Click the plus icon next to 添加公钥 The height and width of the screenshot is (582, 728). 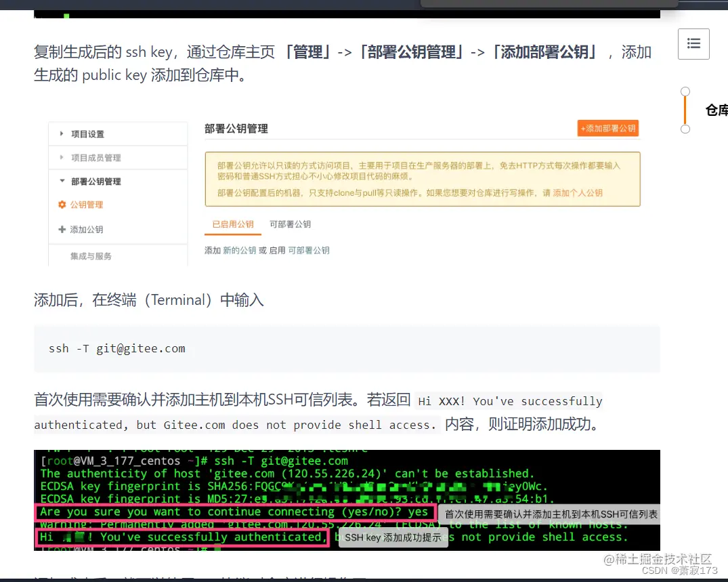(x=60, y=229)
